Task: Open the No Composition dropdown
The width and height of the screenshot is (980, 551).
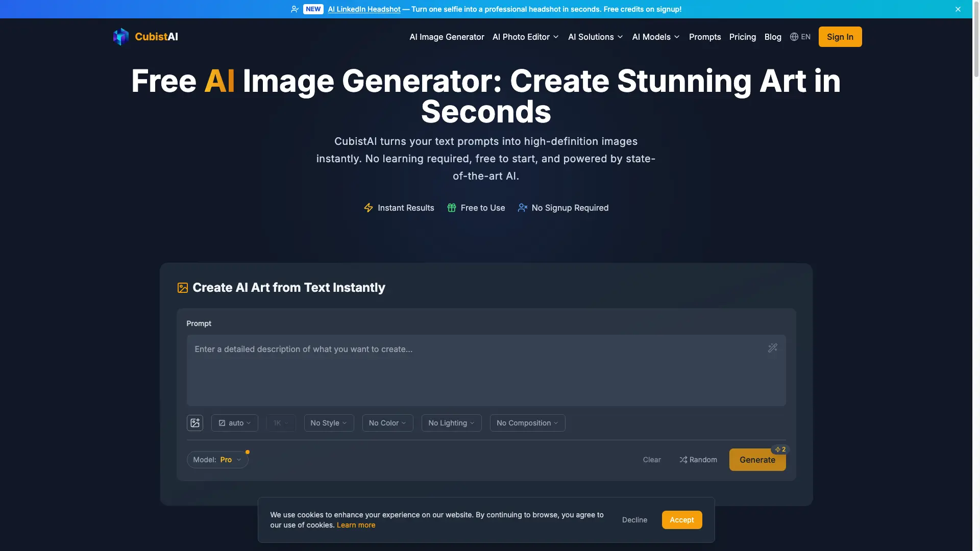Action: [528, 423]
